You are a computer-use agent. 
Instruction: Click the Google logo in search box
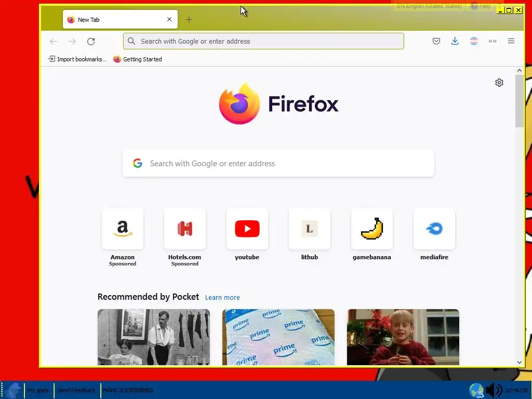click(x=137, y=163)
